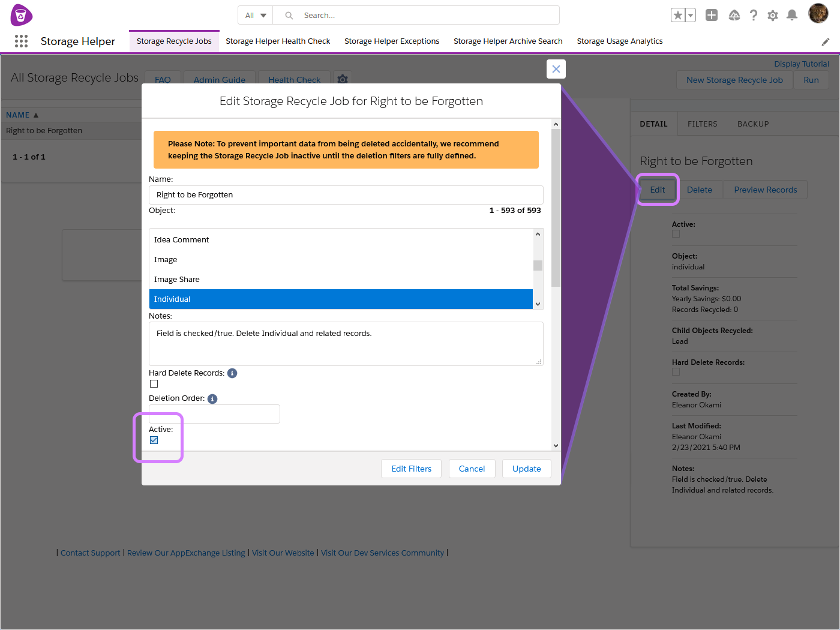Open the App Launcher grid
The image size is (840, 630).
click(21, 41)
